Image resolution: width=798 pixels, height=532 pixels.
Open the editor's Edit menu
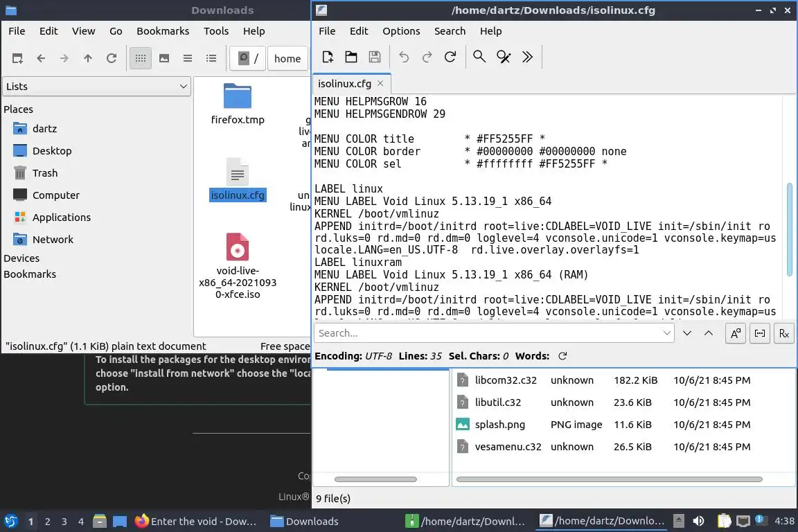(x=359, y=31)
